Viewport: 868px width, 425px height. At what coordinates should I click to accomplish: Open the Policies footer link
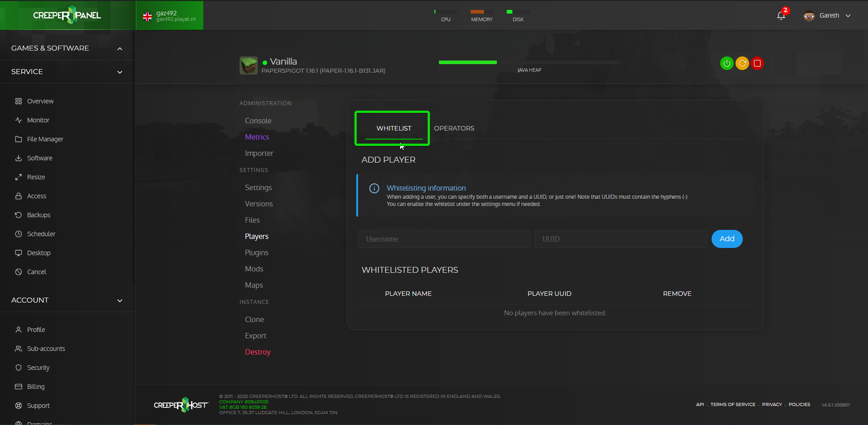(799, 405)
